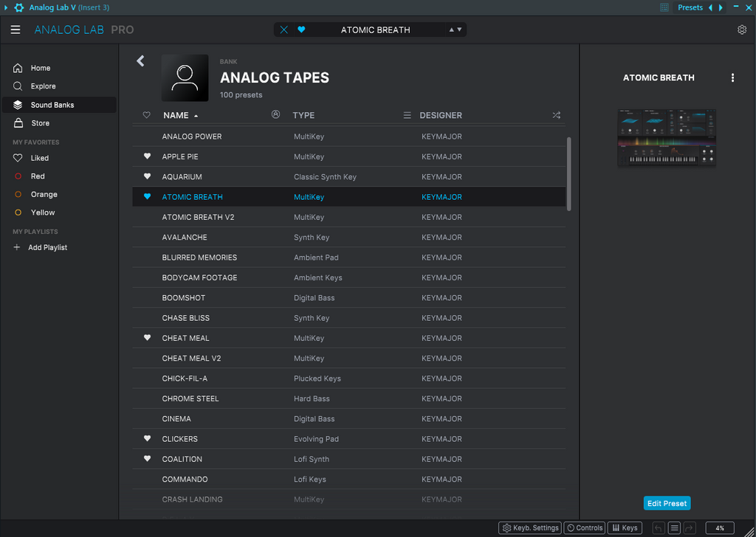Image resolution: width=756 pixels, height=537 pixels.
Task: Open the settings gear icon
Action: click(742, 30)
